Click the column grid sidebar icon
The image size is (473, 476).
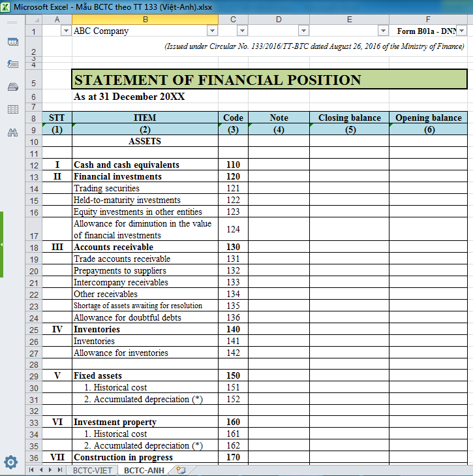[12, 110]
